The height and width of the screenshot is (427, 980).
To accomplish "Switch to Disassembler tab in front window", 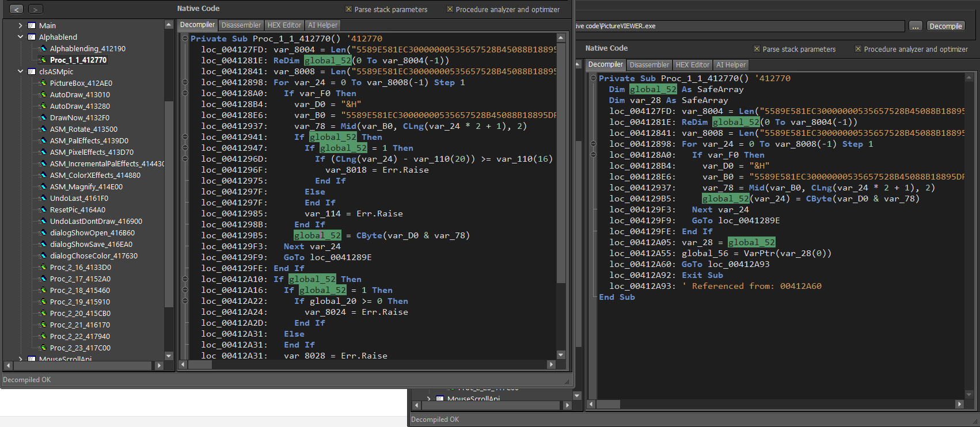I will tap(241, 25).
